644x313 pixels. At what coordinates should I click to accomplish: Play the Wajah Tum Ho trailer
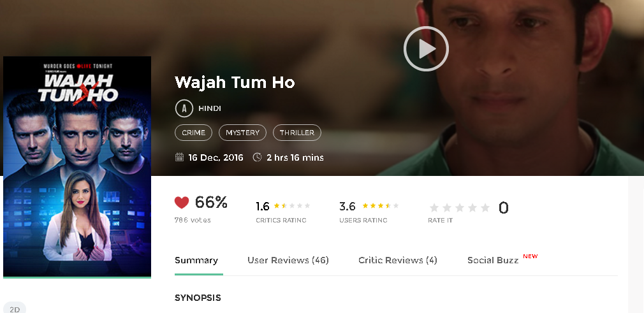[426, 49]
